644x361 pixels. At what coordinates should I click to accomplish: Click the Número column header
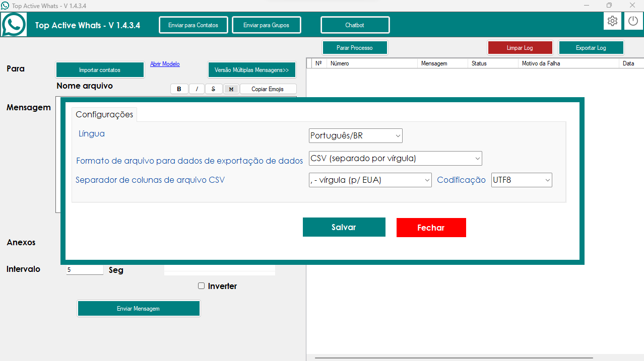click(x=372, y=63)
